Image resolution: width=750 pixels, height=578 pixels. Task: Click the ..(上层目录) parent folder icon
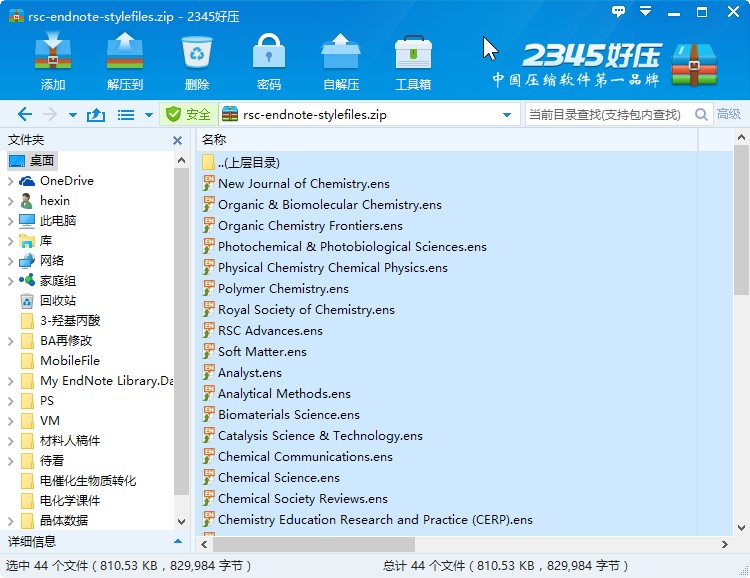[208, 163]
